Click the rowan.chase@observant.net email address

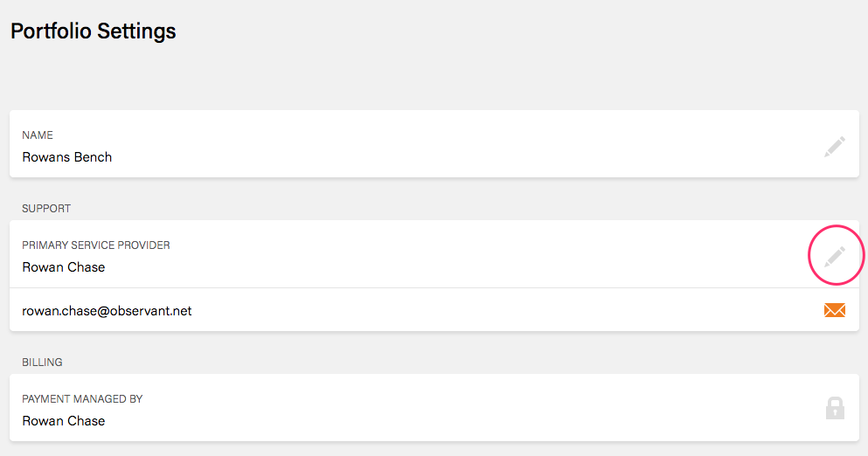pos(107,310)
